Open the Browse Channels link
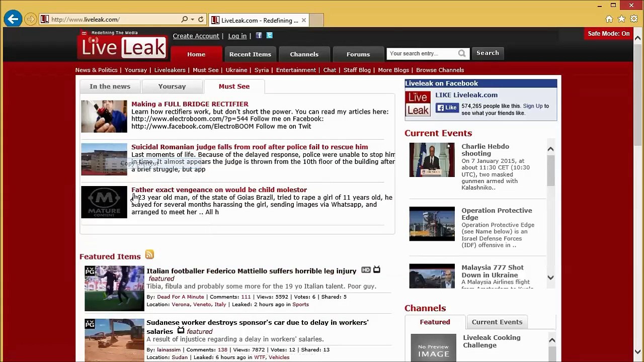The image size is (644, 362). pyautogui.click(x=440, y=70)
